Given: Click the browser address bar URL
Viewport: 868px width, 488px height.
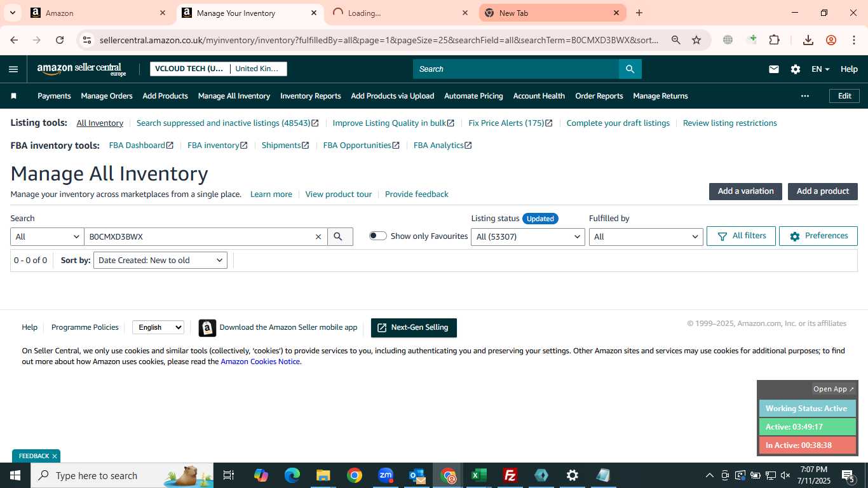Looking at the screenshot, I should (379, 40).
